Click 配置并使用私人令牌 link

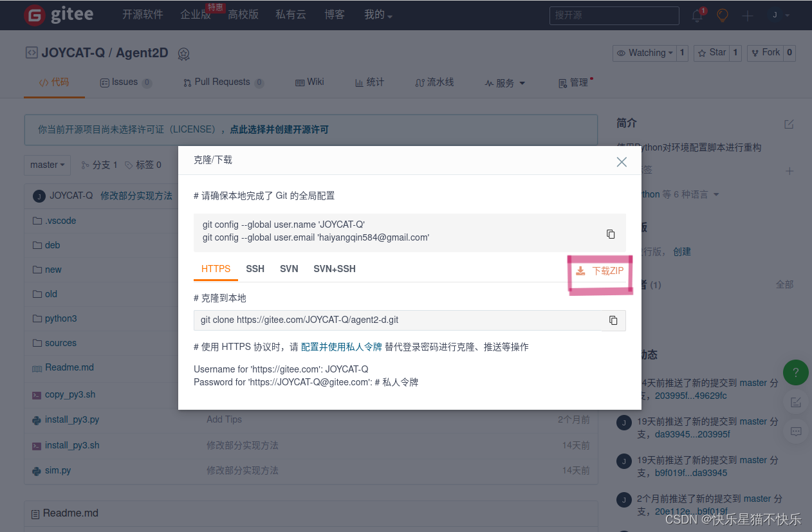[342, 347]
